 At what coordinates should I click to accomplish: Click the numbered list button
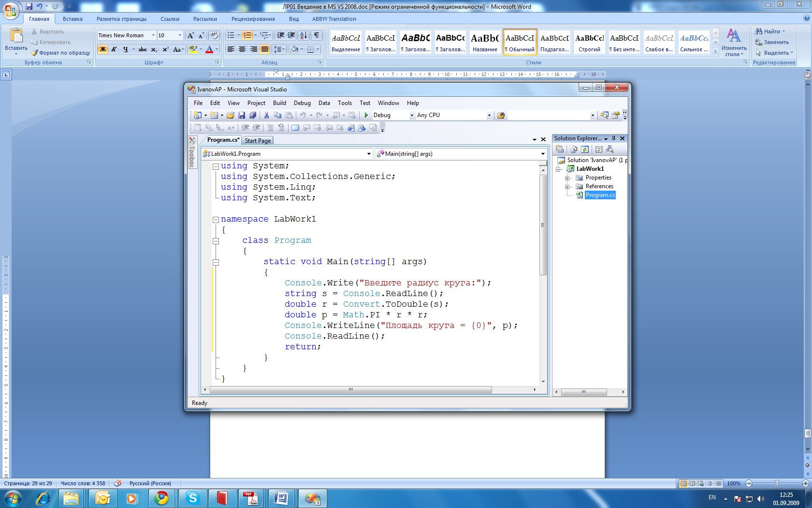(247, 35)
